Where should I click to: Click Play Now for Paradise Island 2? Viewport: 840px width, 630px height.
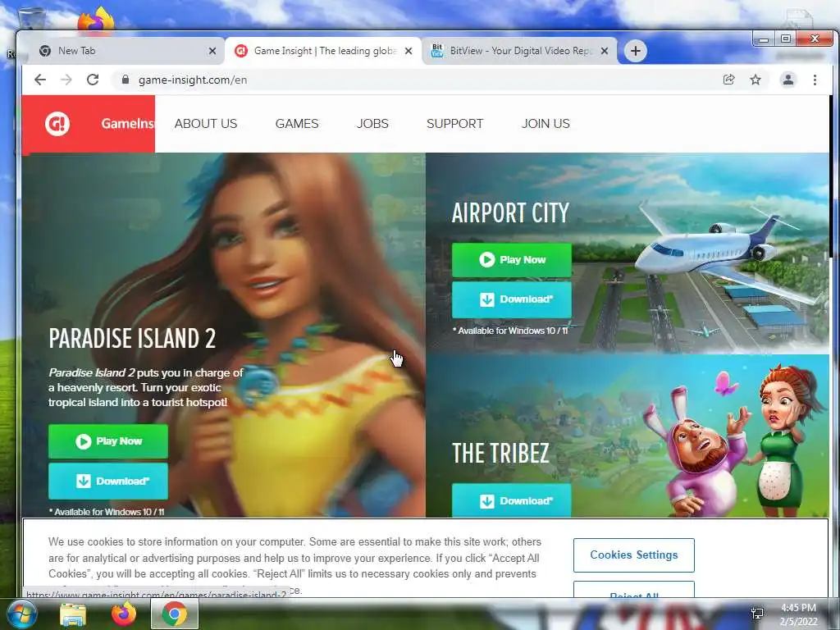tap(108, 441)
